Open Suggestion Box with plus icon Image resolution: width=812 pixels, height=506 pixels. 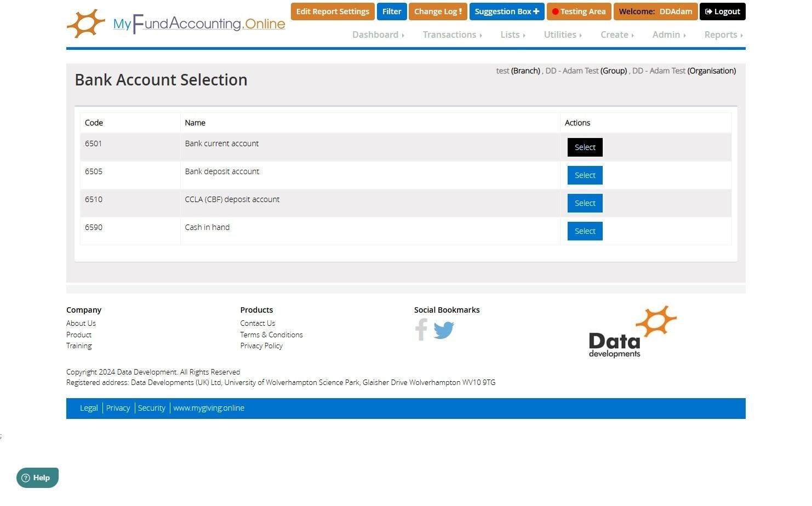point(507,12)
